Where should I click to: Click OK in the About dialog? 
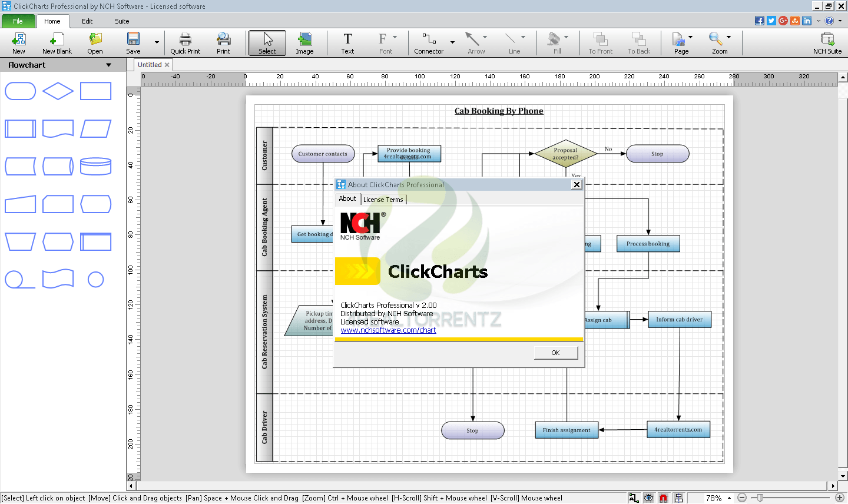pos(556,353)
